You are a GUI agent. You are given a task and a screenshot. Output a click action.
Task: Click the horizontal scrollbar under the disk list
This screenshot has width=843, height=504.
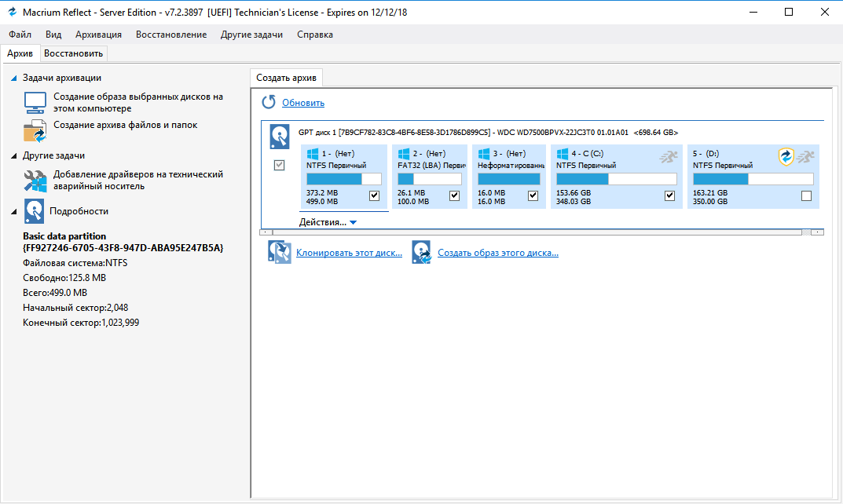coord(534,232)
